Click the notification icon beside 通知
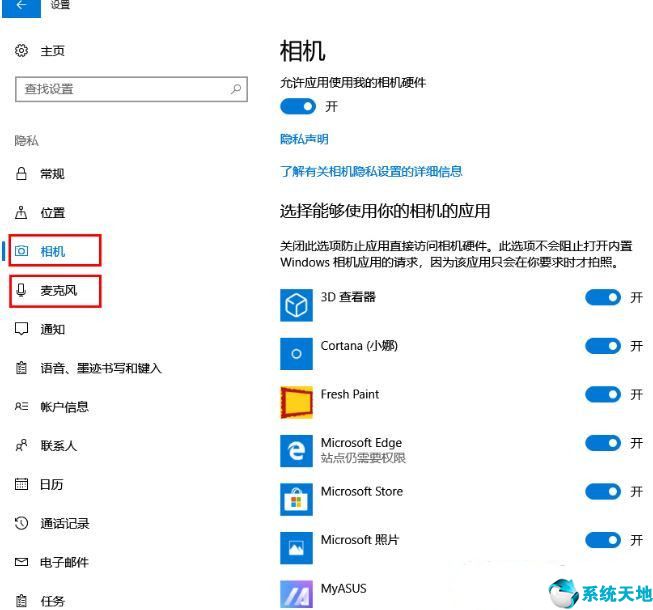Screen dimensions: 653x610 [21, 329]
